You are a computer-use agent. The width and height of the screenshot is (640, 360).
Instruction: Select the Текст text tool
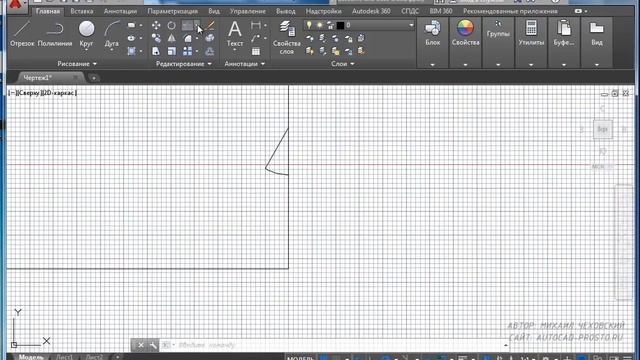pos(235,34)
